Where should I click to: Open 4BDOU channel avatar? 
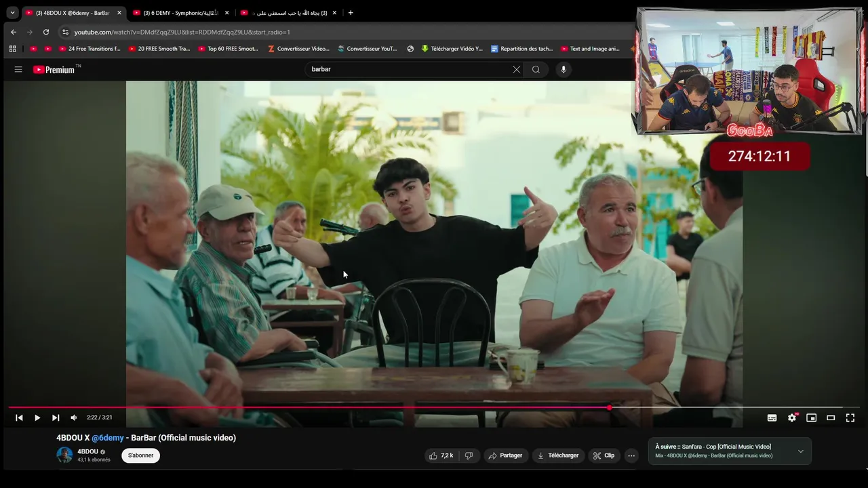[64, 455]
